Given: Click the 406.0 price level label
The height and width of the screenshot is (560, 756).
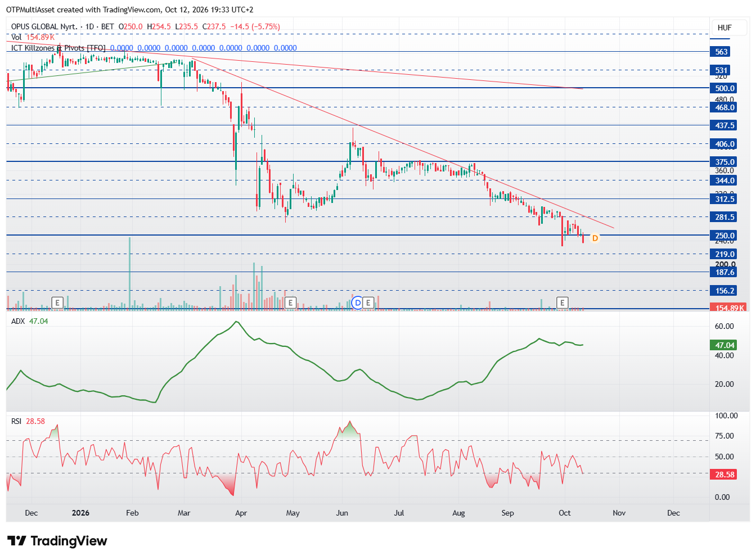Looking at the screenshot, I should coord(724,144).
